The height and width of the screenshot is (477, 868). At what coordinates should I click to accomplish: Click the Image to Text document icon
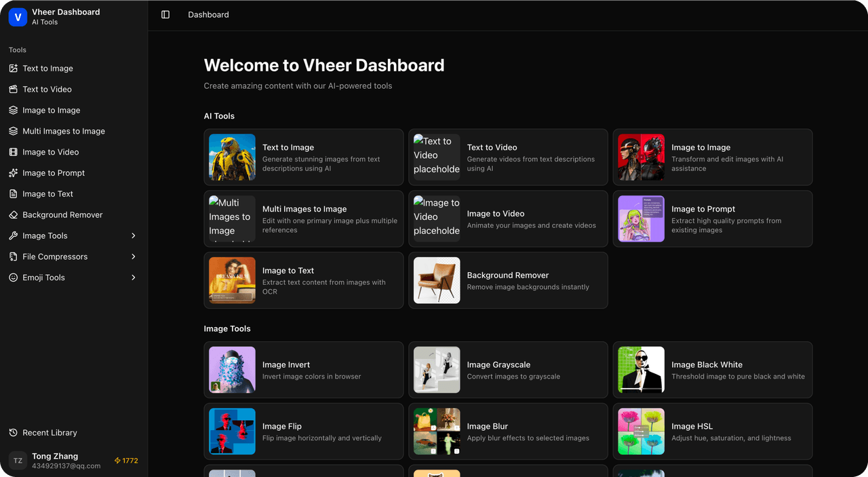coord(13,193)
